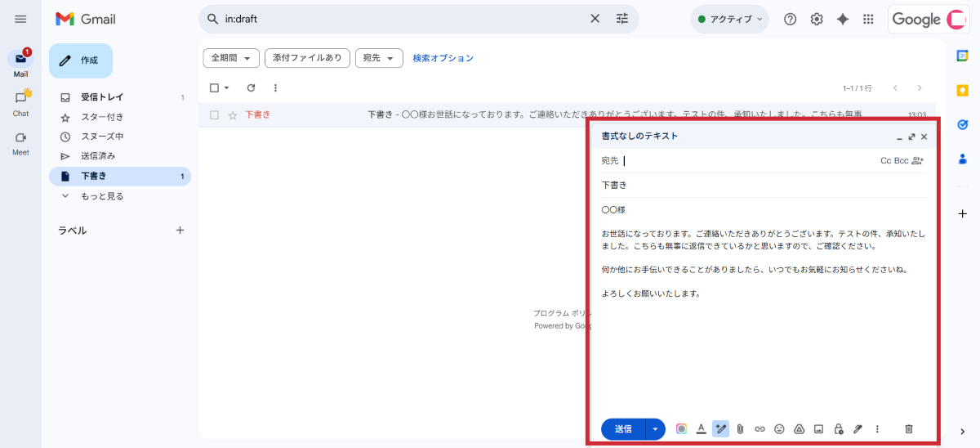Attach a file using the paperclip icon
Screen dimensions: 980x448
point(740,429)
